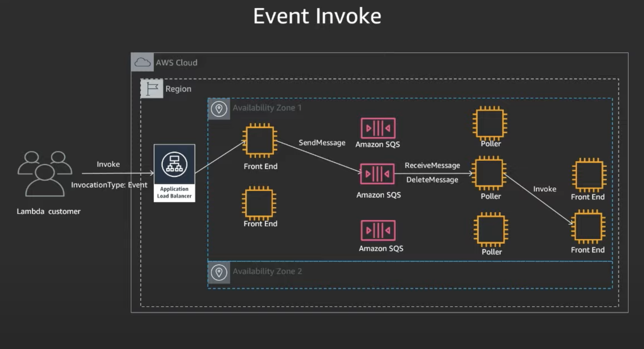Screen dimensions: 644x349
Task: Click the AWS Cloud cloud icon
Action: coord(142,62)
